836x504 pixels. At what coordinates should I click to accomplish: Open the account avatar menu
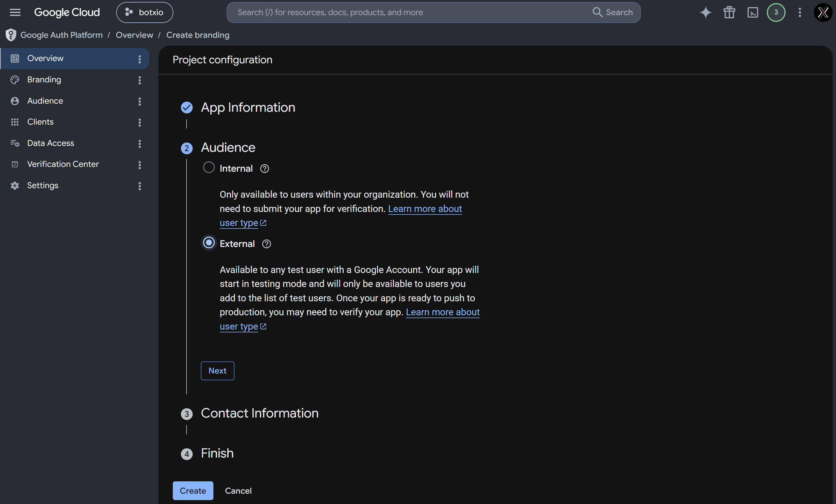(x=823, y=13)
